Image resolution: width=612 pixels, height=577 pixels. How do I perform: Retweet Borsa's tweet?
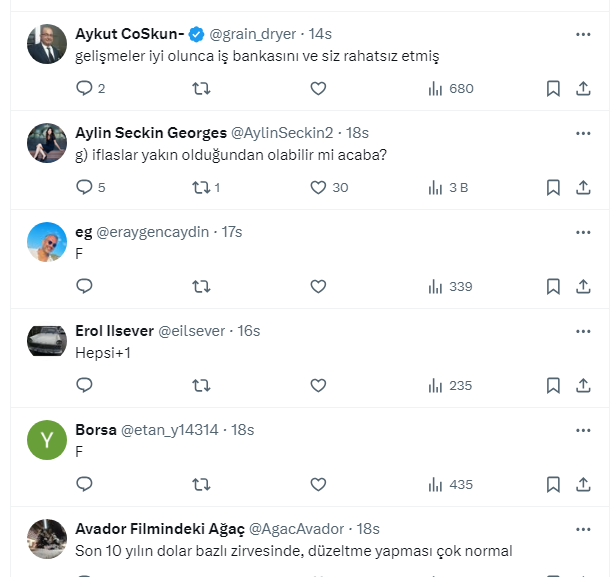pos(201,484)
